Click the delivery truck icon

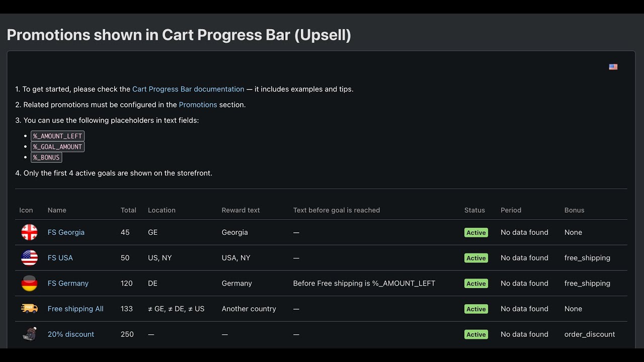[x=29, y=309]
